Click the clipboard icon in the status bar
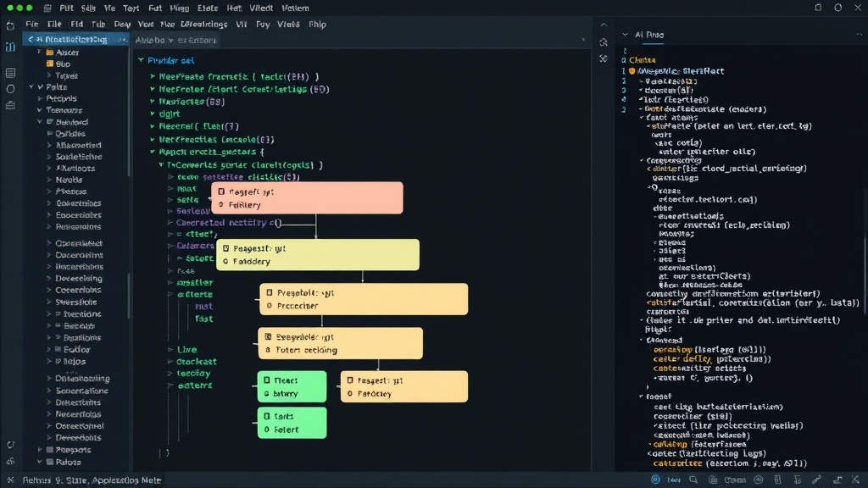The image size is (868, 488). tap(713, 480)
